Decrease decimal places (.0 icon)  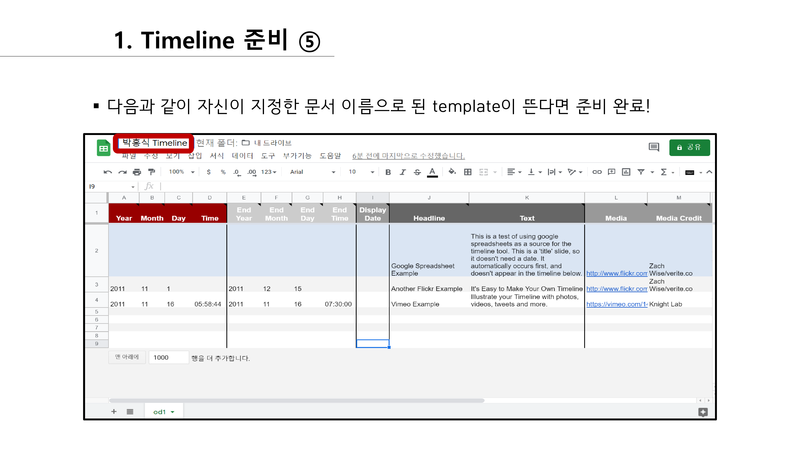(x=237, y=172)
